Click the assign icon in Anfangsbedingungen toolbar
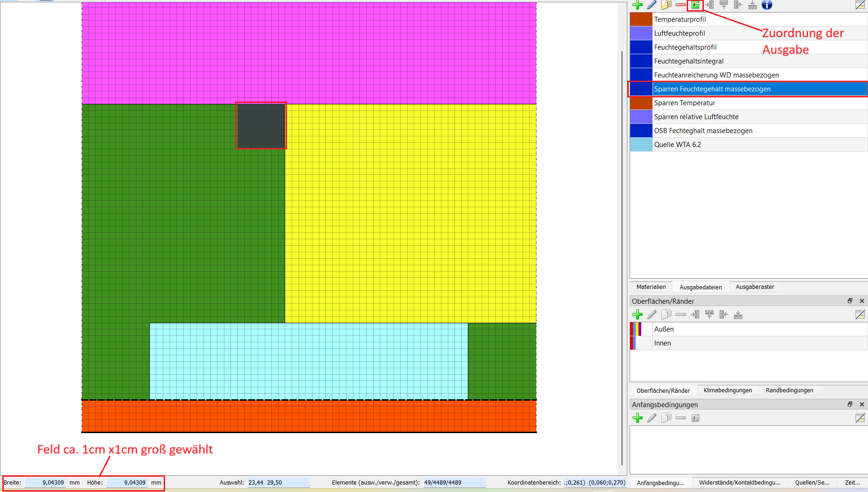Screen dimensions: 868x492 (x=695, y=418)
